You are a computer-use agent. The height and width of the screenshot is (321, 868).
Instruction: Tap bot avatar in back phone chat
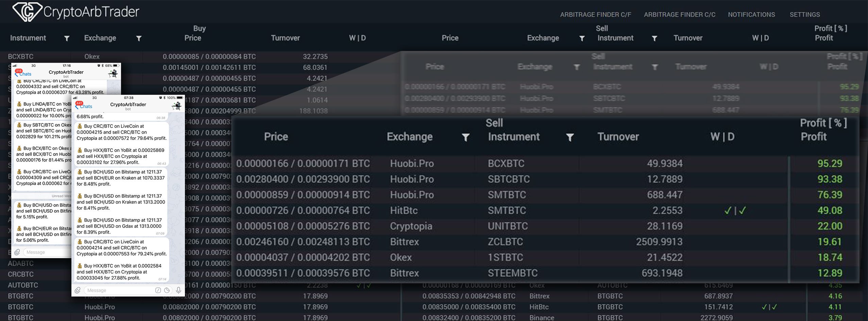[113, 73]
